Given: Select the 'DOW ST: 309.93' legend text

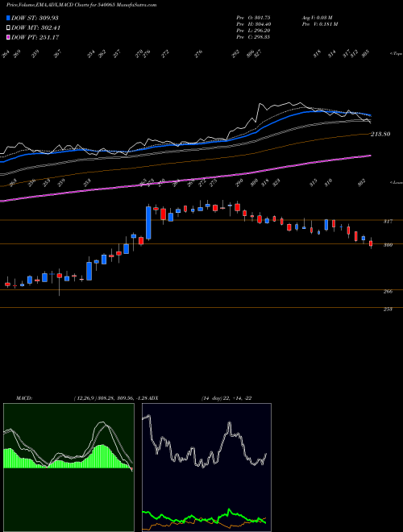Looking at the screenshot, I should tap(35, 18).
